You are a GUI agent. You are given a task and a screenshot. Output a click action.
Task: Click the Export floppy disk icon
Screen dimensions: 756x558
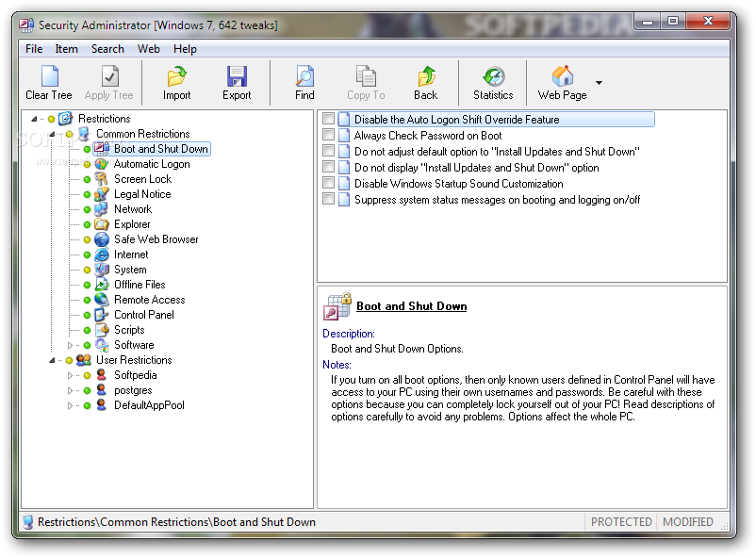coord(237,76)
